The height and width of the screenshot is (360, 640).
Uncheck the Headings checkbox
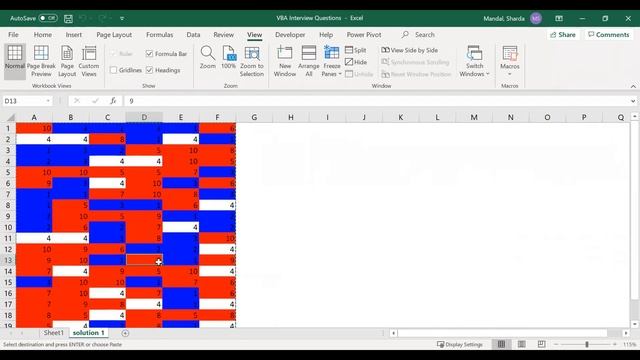click(149, 70)
